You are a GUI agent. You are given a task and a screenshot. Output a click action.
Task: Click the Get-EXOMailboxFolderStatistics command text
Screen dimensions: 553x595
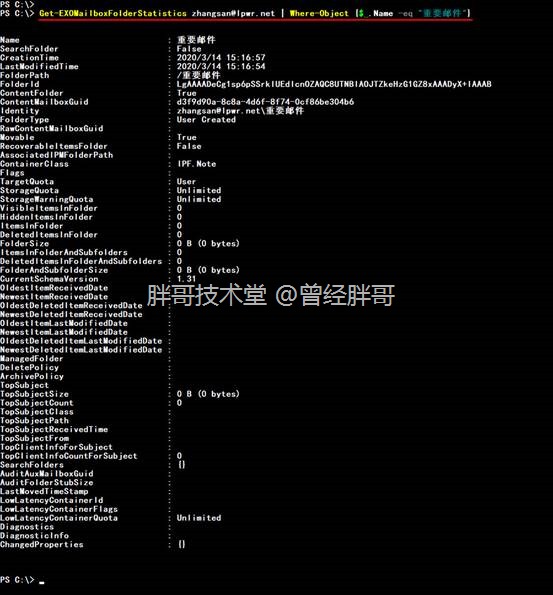pos(113,13)
